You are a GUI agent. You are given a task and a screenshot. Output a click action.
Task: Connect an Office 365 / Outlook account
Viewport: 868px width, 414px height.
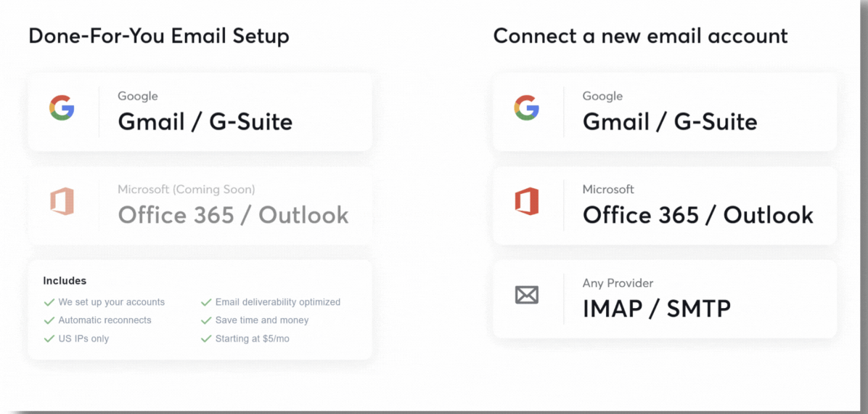665,206
